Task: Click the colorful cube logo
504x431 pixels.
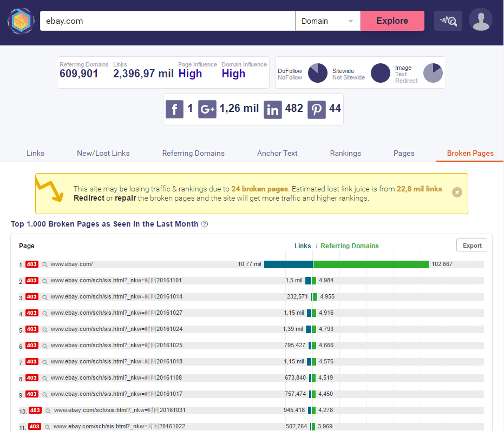Action: click(21, 21)
